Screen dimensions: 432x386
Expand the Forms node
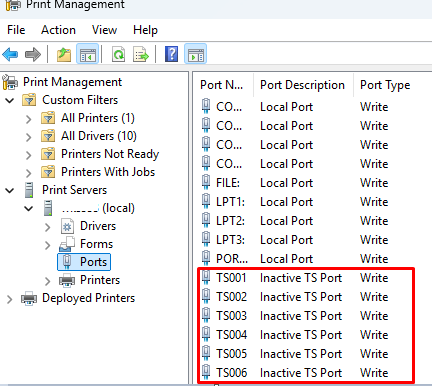point(48,245)
